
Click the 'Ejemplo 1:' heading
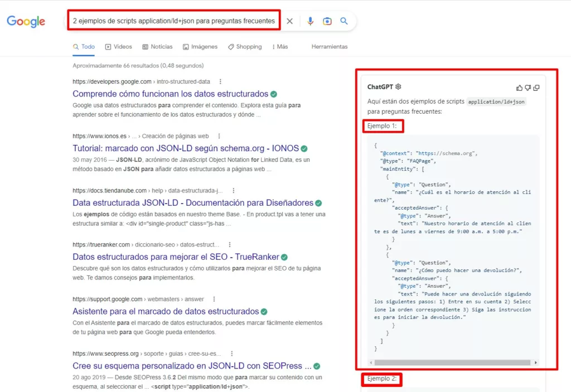pyautogui.click(x=381, y=125)
